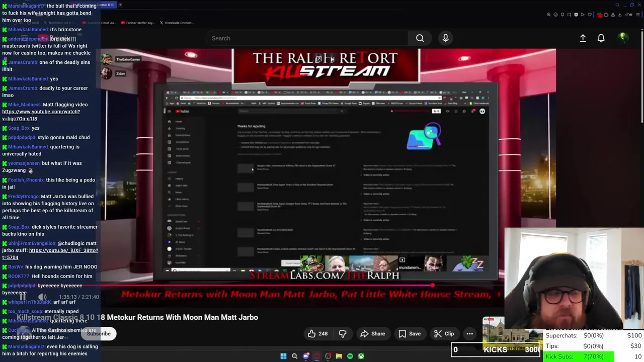This screenshot has height=362, width=644.
Task: Click username Soap_Box next to 'yes'
Action: 19,128
